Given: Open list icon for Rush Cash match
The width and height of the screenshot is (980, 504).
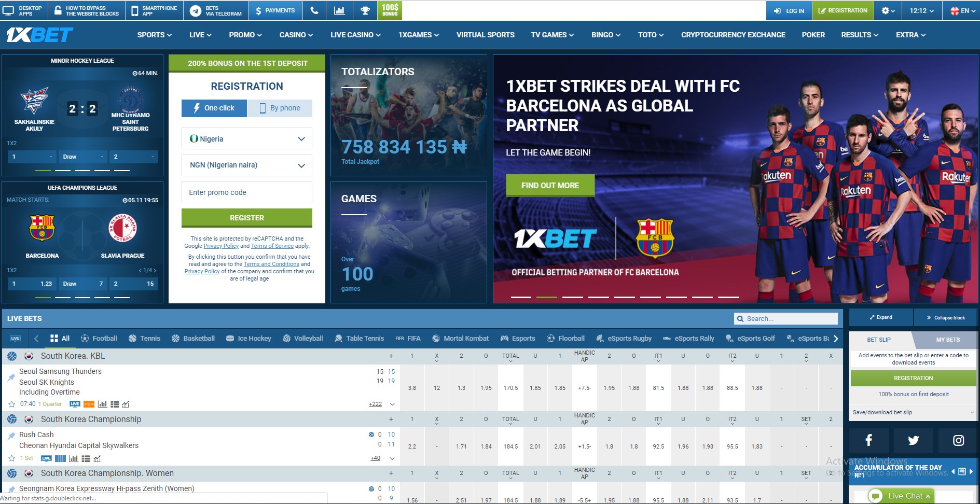Looking at the screenshot, I should pyautogui.click(x=86, y=458).
